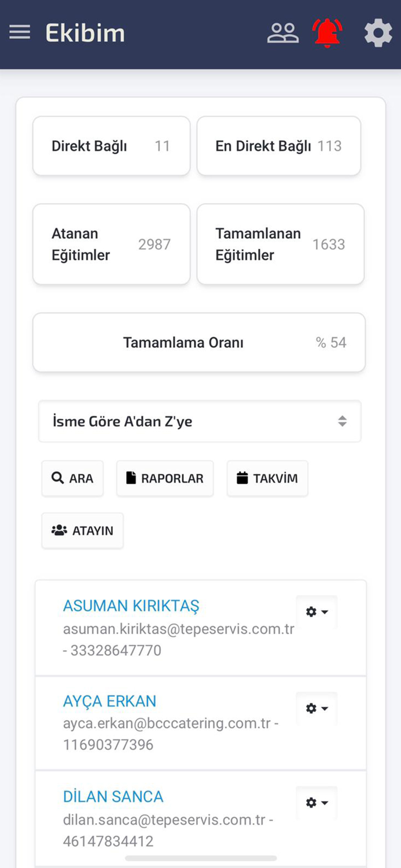Screen dimensions: 401x868
Task: Open the gear menu for AYÇA ERKAN
Action: (317, 708)
